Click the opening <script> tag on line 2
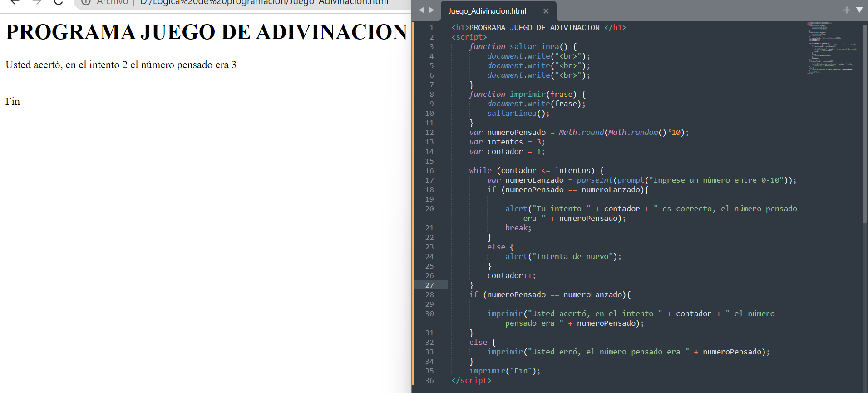868x393 pixels. pos(469,37)
